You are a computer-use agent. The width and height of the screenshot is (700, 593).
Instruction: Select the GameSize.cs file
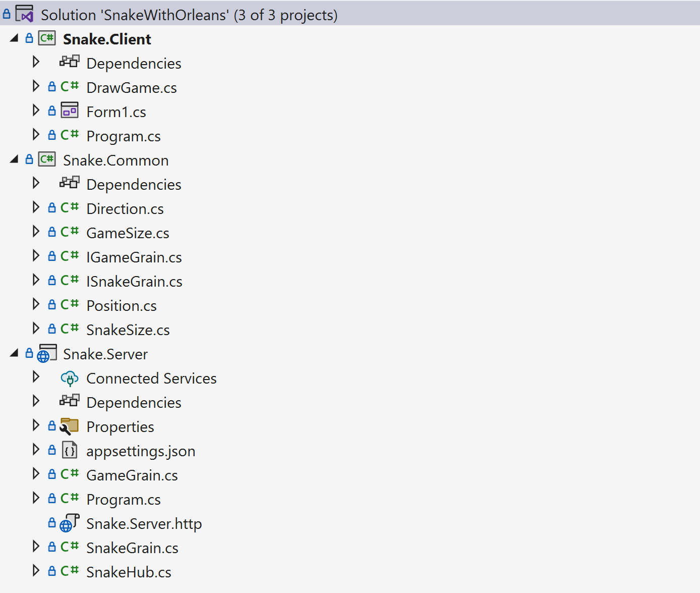click(128, 233)
